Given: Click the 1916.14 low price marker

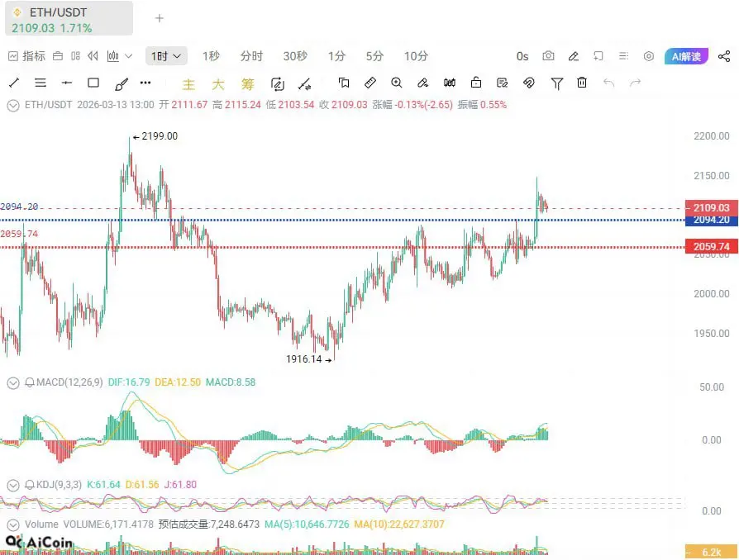Looking at the screenshot, I should [308, 359].
